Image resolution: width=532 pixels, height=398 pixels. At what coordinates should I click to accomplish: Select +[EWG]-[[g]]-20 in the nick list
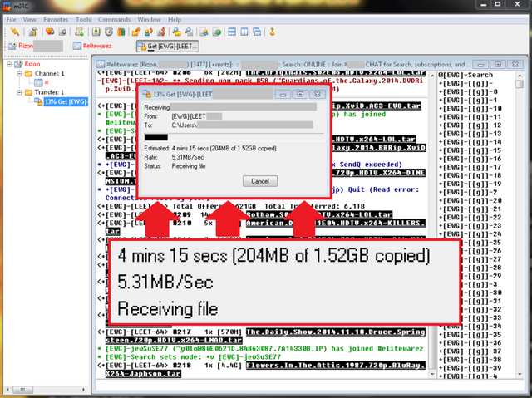pos(470,200)
